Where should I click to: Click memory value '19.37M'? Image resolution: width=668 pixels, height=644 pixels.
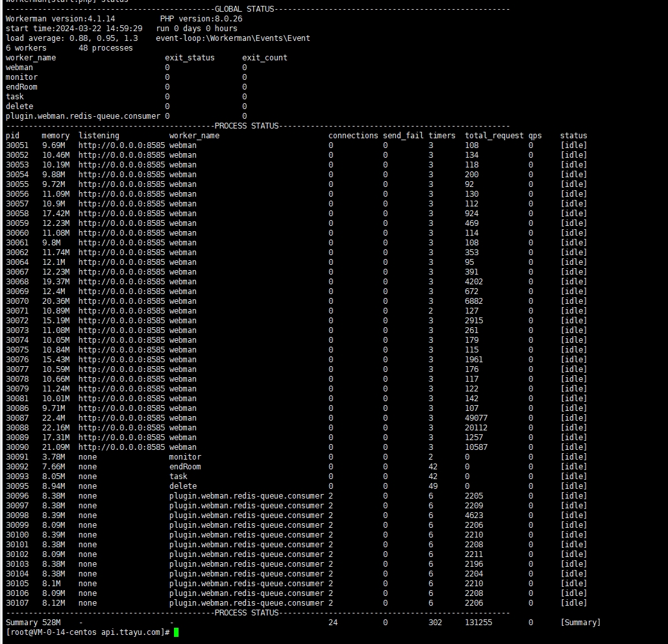click(x=55, y=282)
